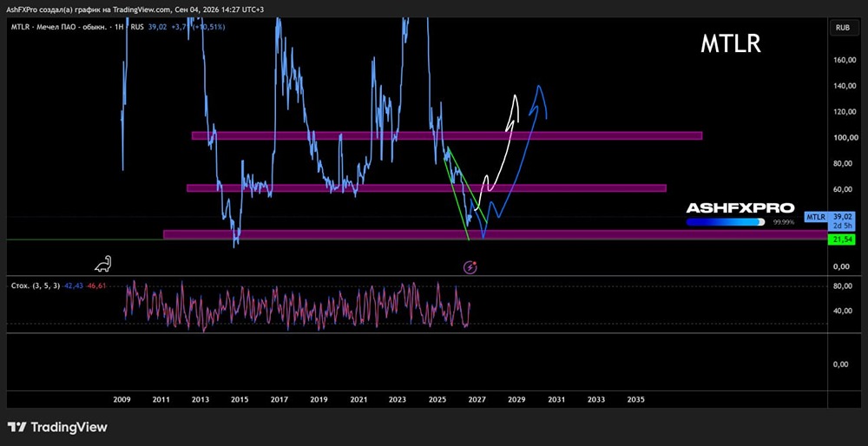Click the 40,00 stochastic scale label

843,311
